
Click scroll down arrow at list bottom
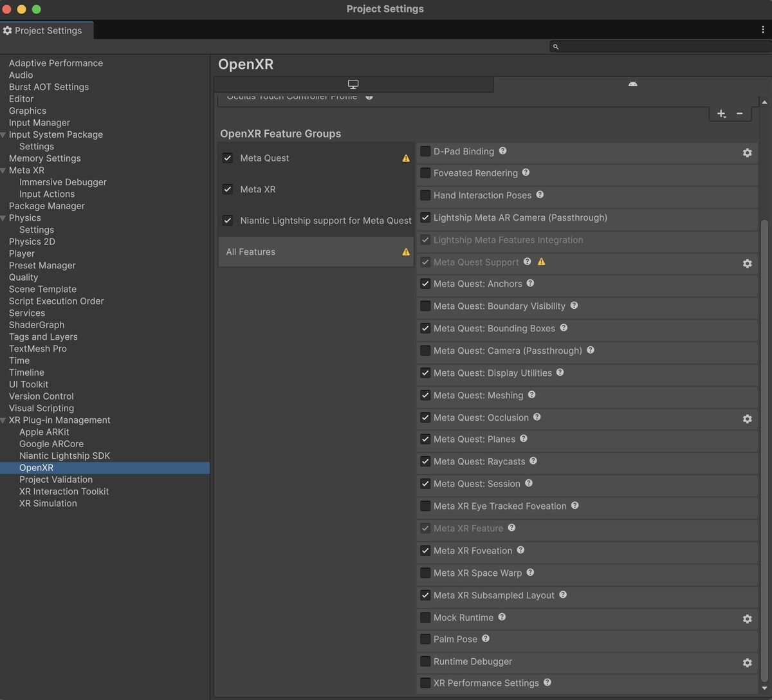(764, 688)
